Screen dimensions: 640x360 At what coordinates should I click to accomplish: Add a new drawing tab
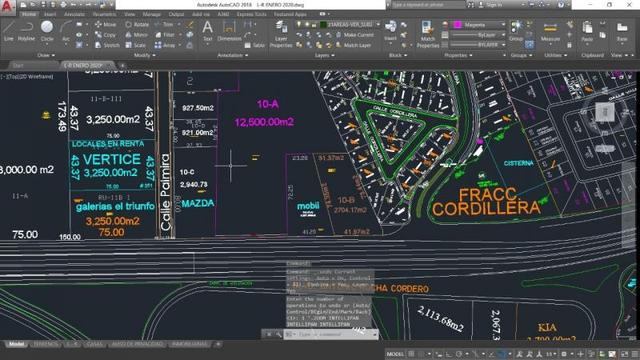pyautogui.click(x=122, y=65)
